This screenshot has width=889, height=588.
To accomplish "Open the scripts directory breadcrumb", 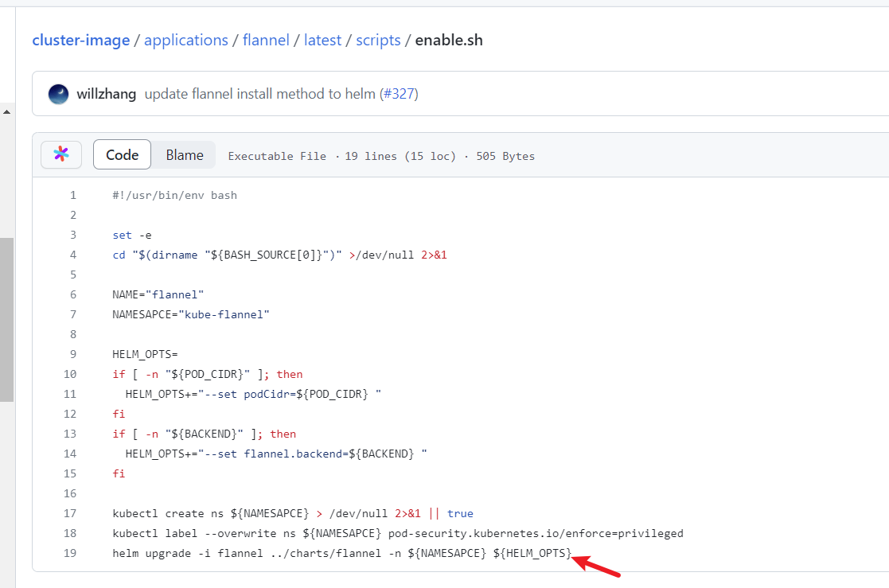I will 378,40.
